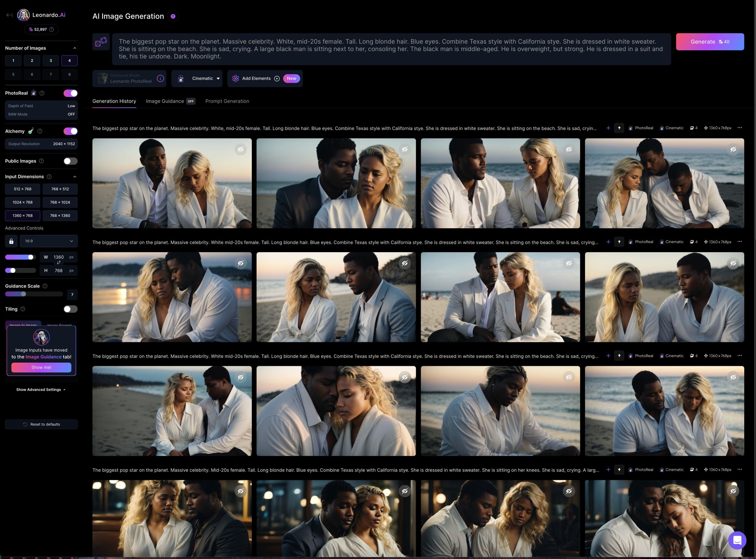Screen dimensions: 756x559
Task: Open the RAW Mode OFF setting
Action: pyautogui.click(x=41, y=114)
